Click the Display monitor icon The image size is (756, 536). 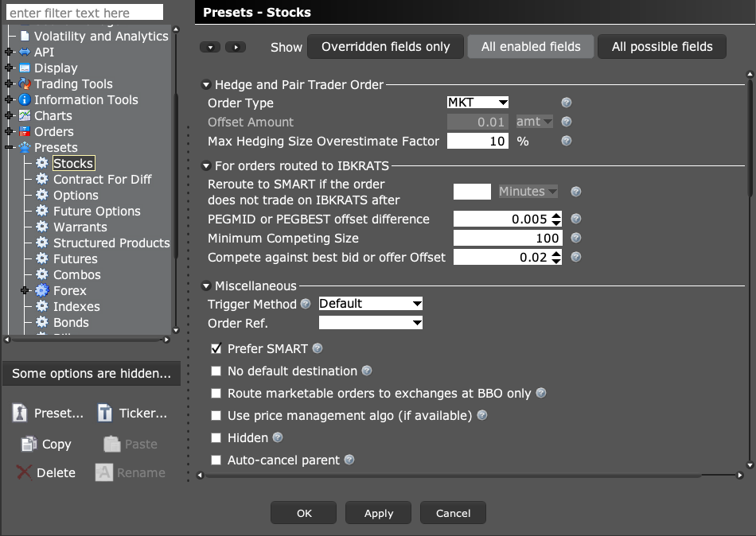point(25,68)
